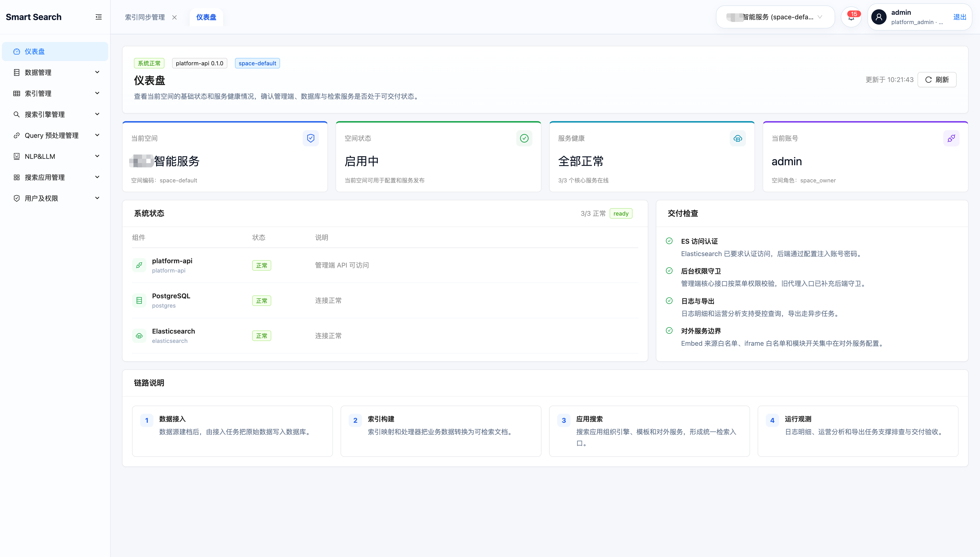Click the 系统正常 status tag
Image resolution: width=980 pixels, height=557 pixels.
[x=149, y=63]
